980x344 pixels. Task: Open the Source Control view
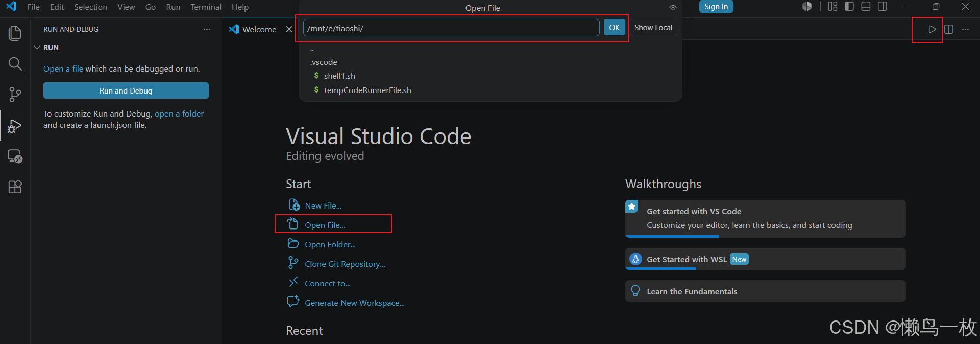coord(15,95)
